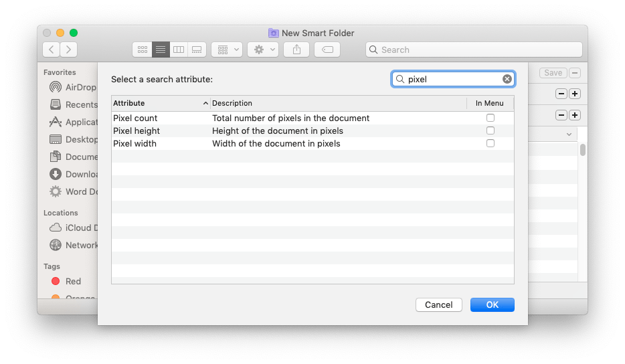Switch to gallery view
This screenshot has width=625, height=364.
coord(197,50)
